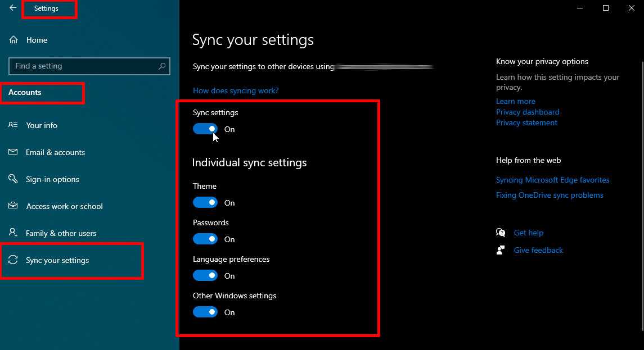Viewport: 644px width, 350px height.
Task: Click the search magnifier icon
Action: 162,66
